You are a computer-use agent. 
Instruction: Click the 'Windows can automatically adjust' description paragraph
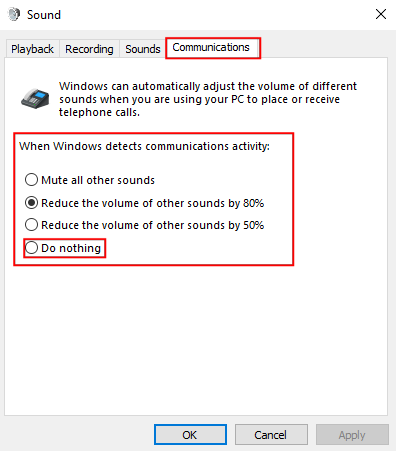pos(208,99)
